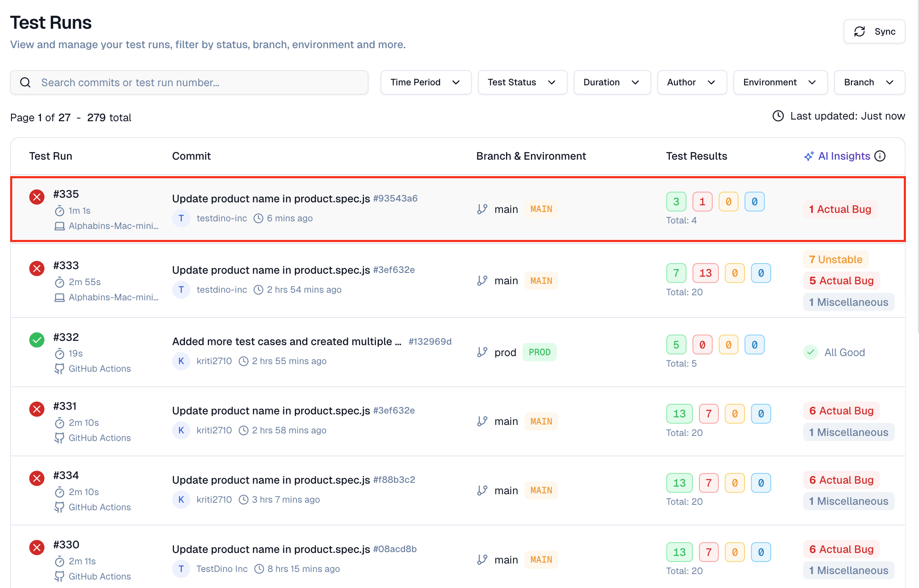Click the AI Insights info icon

pos(880,156)
